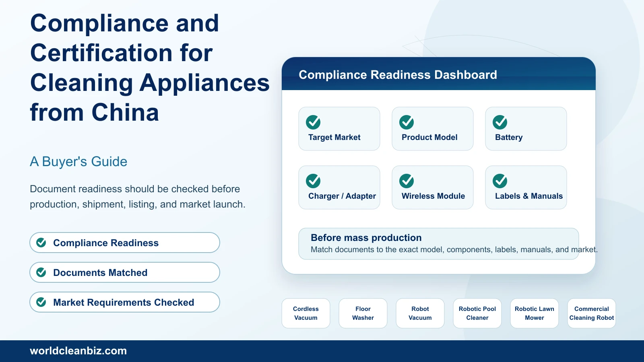Open the Robot Vacuum category chip
644x362 pixels.
click(420, 313)
